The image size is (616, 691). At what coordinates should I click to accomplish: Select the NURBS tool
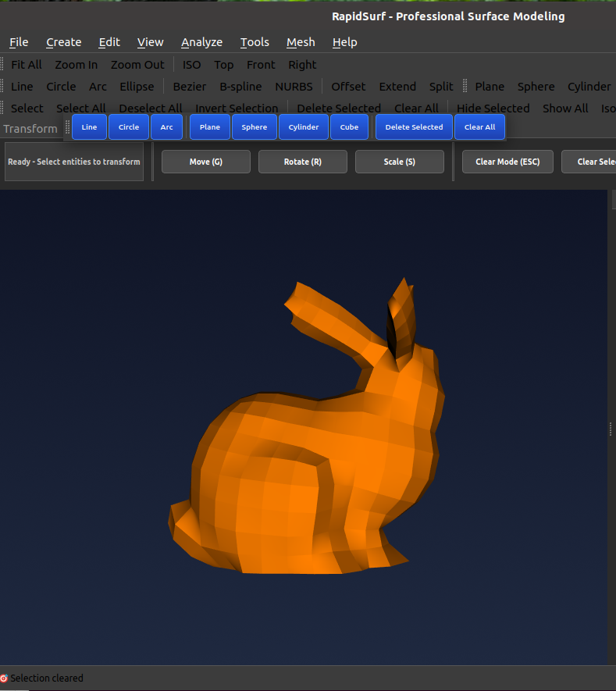coord(294,87)
